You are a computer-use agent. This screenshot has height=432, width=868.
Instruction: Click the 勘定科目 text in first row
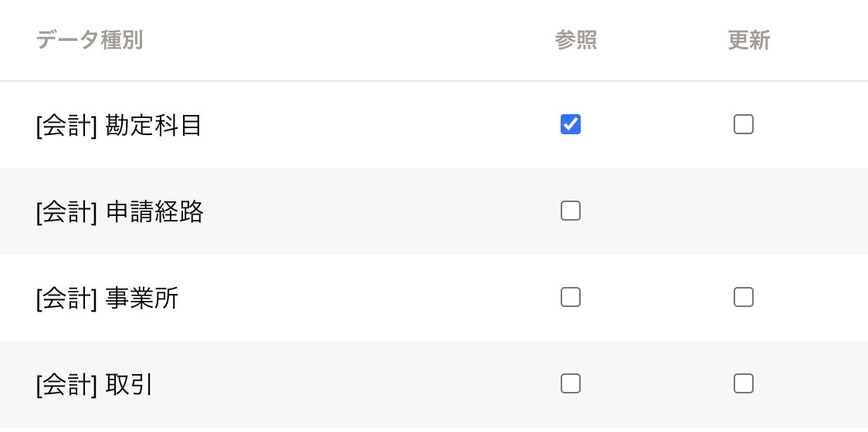tap(154, 125)
